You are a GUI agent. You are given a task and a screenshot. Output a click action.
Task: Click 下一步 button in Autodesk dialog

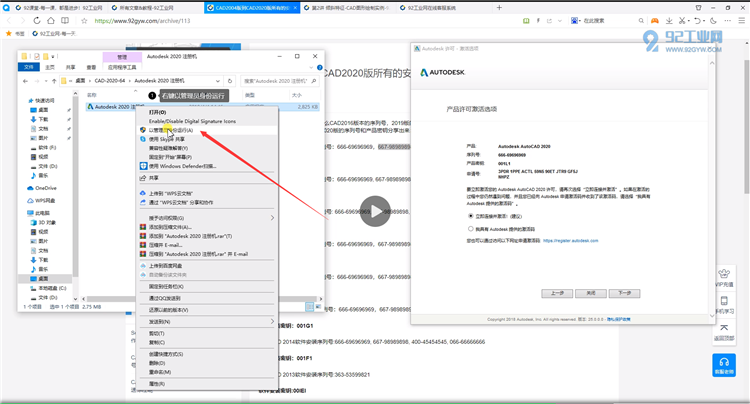624,293
